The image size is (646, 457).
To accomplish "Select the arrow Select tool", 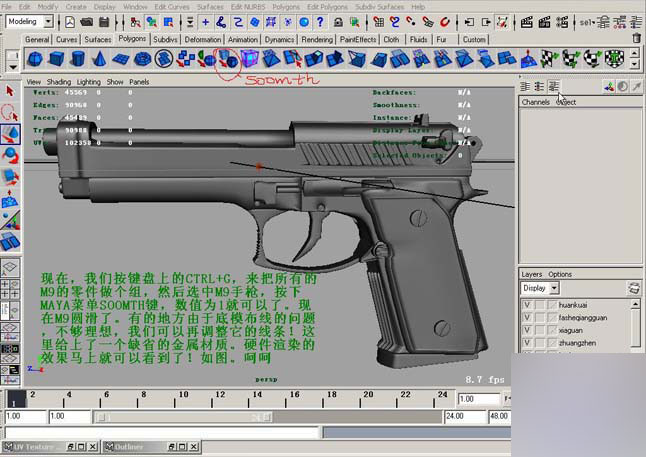I will click(10, 91).
